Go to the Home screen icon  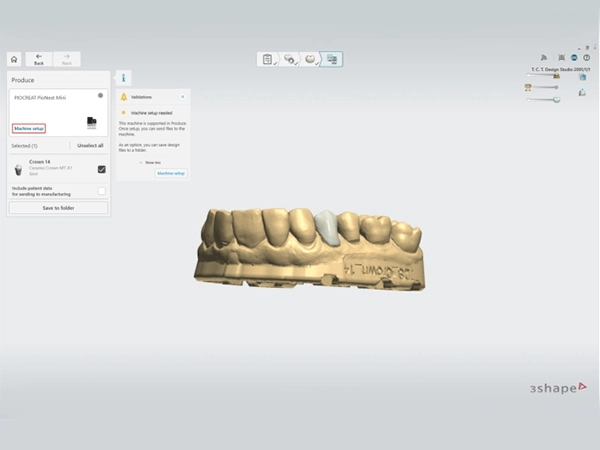coord(14,59)
